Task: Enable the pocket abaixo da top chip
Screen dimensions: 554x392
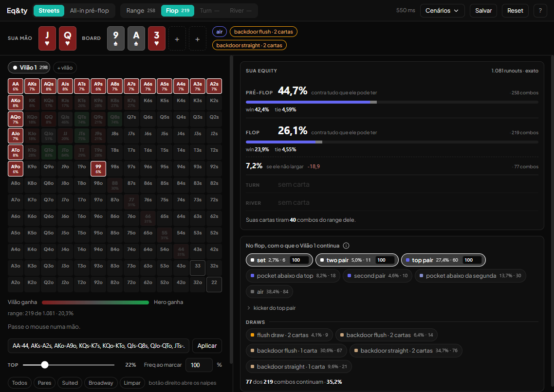Action: click(293, 276)
